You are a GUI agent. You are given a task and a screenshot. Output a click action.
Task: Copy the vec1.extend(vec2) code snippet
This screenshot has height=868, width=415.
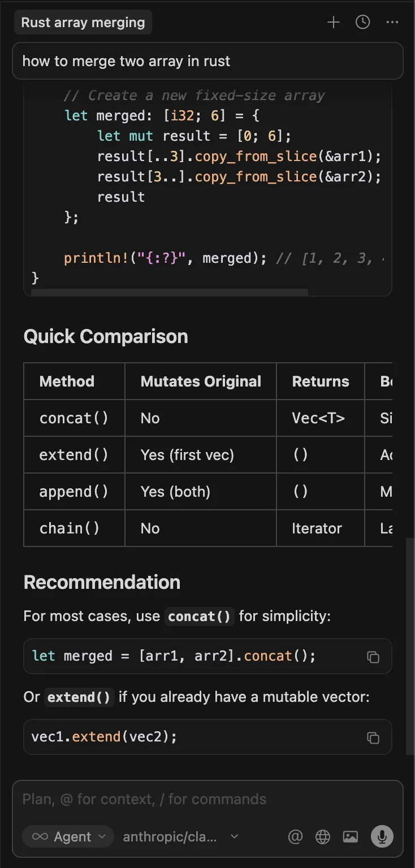point(373,737)
